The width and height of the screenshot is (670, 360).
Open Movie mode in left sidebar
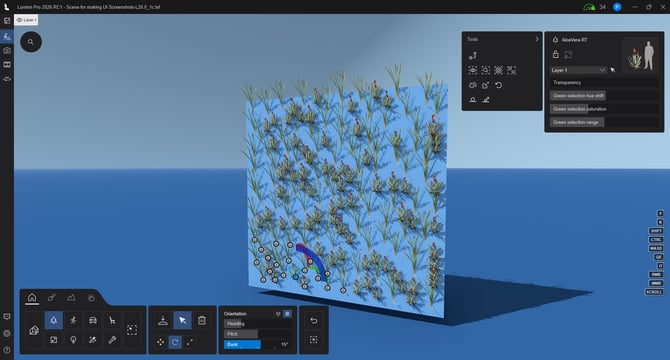pos(7,64)
